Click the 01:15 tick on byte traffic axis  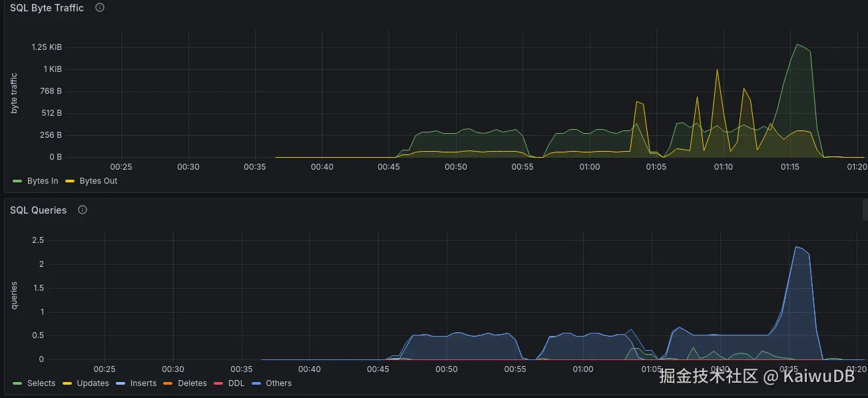pos(790,166)
